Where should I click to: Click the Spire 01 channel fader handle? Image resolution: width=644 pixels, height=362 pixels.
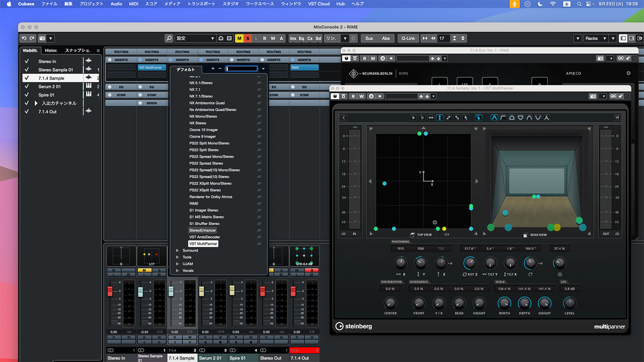pos(232,290)
